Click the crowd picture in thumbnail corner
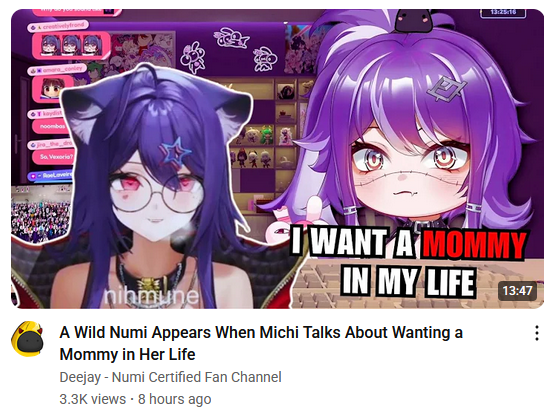Viewport: 551px width, 412px height. pyautogui.click(x=41, y=215)
